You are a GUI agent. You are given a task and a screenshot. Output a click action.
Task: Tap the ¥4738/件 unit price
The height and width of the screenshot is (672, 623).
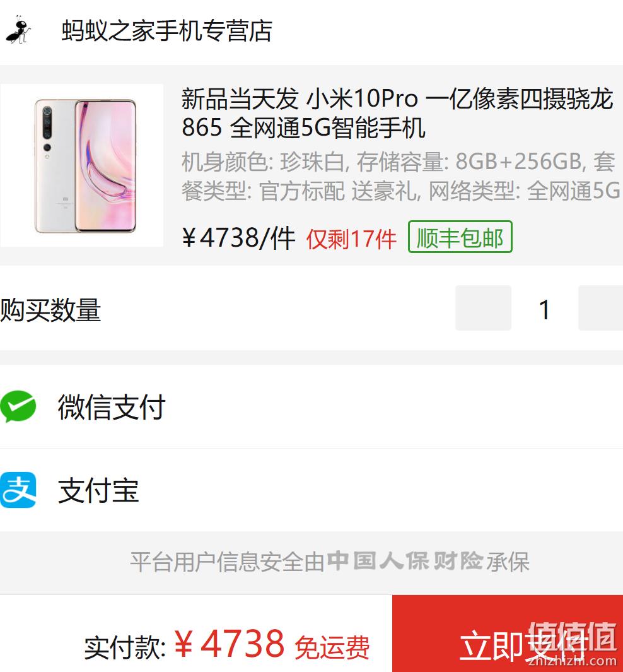(239, 237)
